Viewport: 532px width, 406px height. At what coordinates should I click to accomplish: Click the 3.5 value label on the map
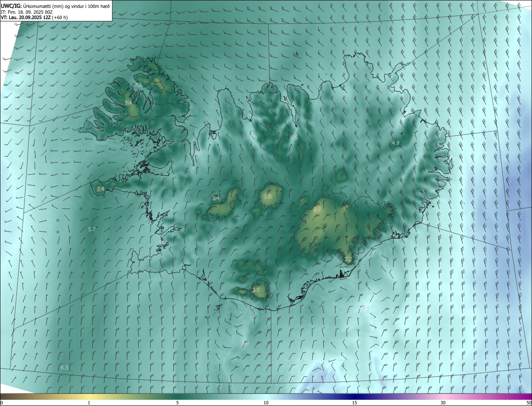[256, 290]
